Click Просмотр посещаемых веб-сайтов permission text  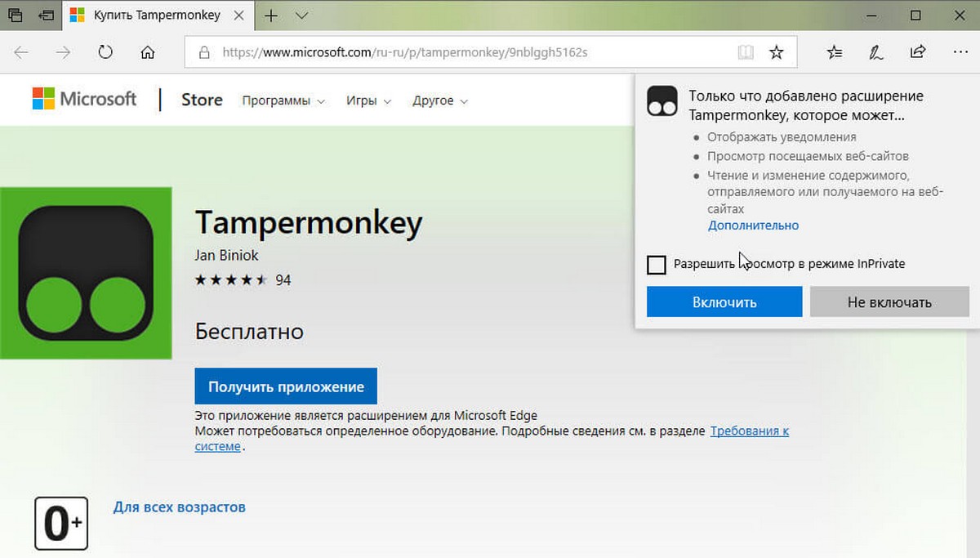[x=808, y=155]
